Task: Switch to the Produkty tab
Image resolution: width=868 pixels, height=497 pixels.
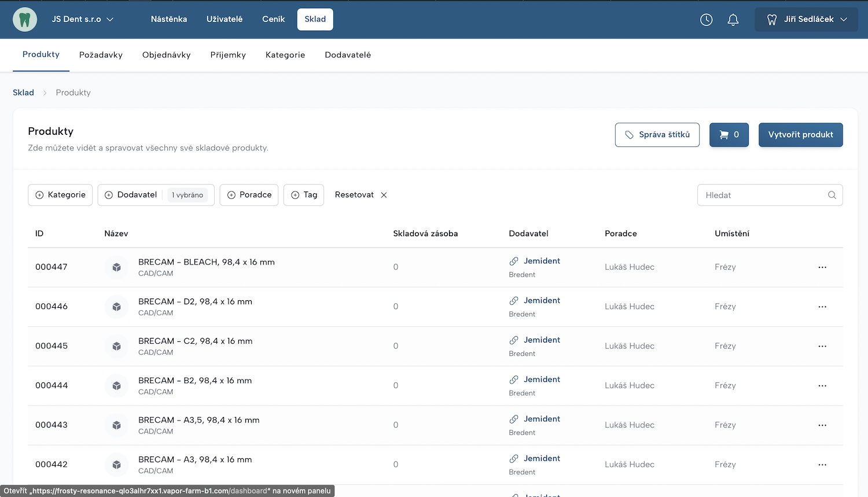Action: click(41, 54)
